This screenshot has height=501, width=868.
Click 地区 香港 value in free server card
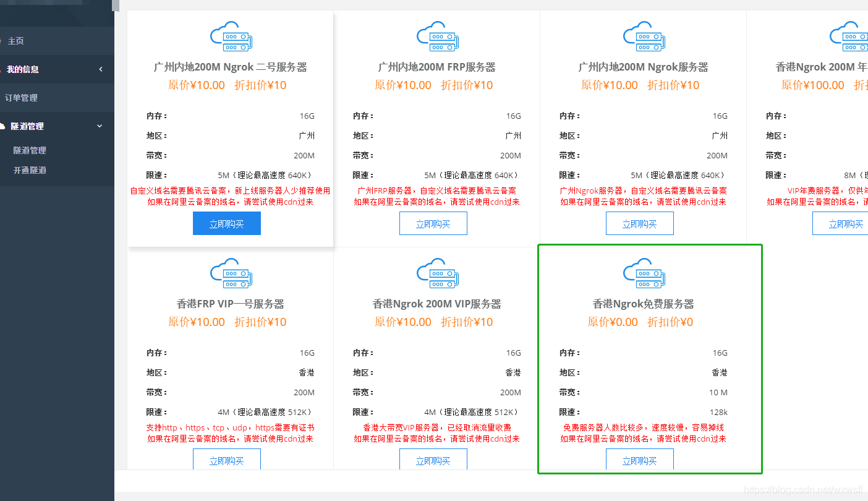[720, 372]
